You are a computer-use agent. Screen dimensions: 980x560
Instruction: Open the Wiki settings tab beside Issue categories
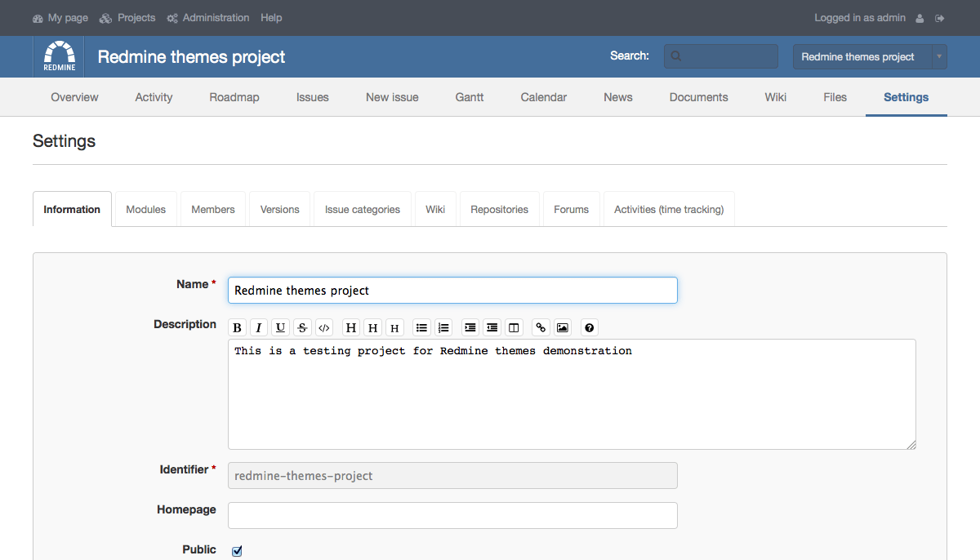pos(435,210)
